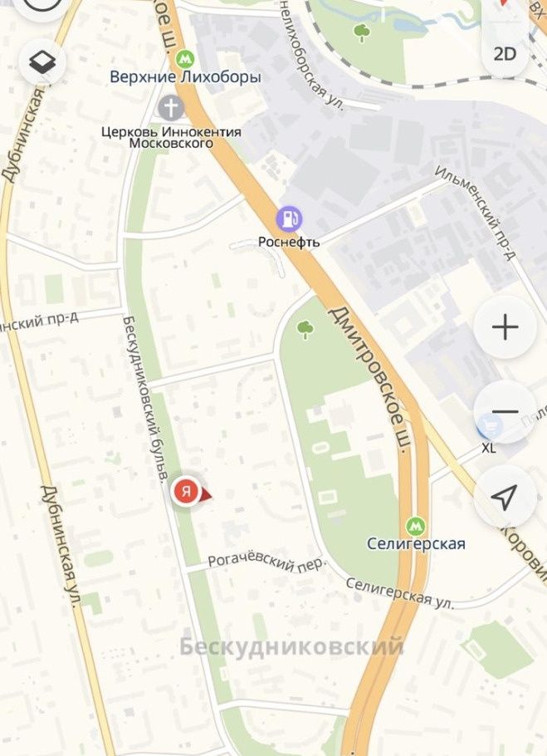Tap the Церковь Иннокентия Московского label
This screenshot has height=756, width=547.
click(171, 137)
